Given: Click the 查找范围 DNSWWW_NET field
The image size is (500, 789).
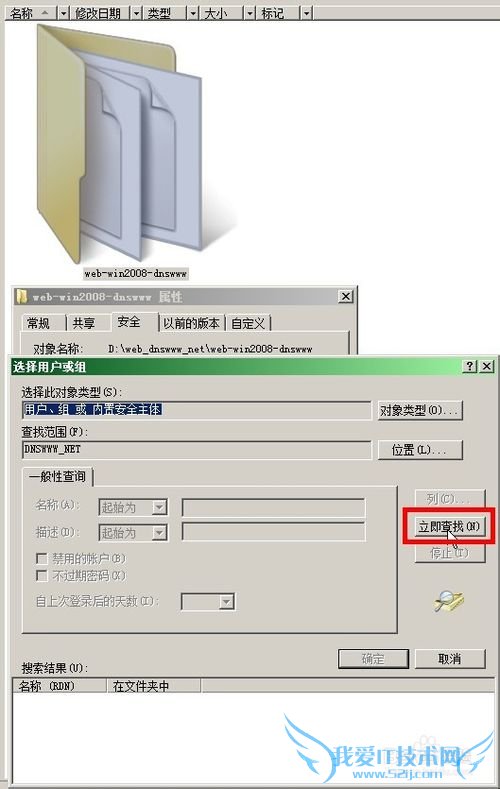Looking at the screenshot, I should (197, 449).
